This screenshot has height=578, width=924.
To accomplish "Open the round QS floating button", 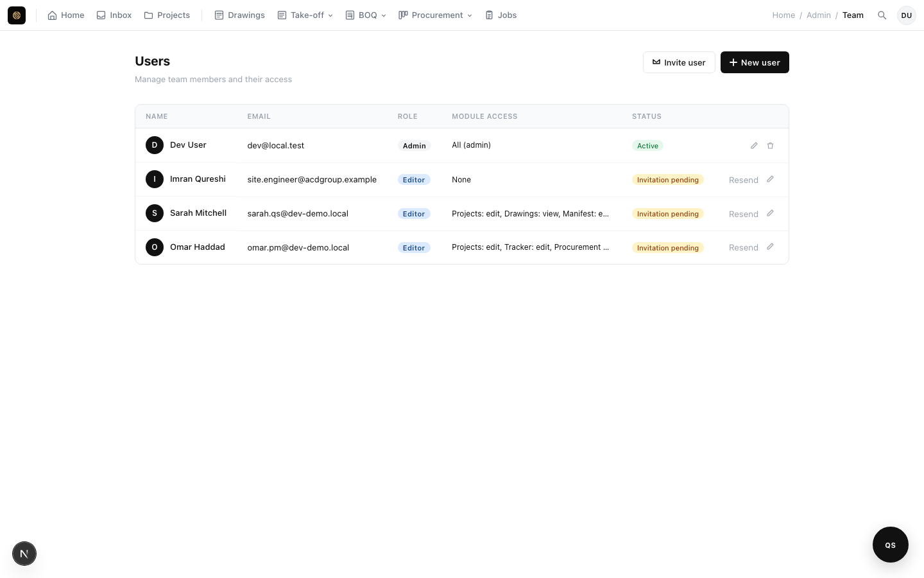I will tap(891, 545).
